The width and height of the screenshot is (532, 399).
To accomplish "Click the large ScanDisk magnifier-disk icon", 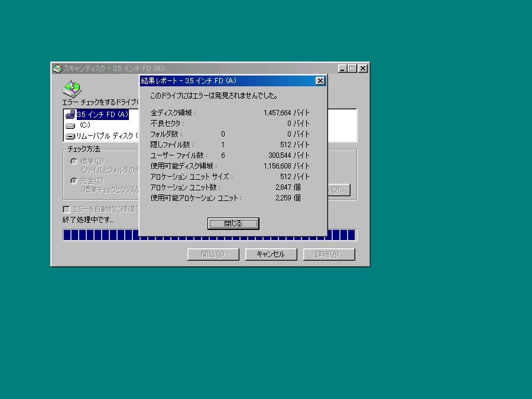I will [71, 87].
